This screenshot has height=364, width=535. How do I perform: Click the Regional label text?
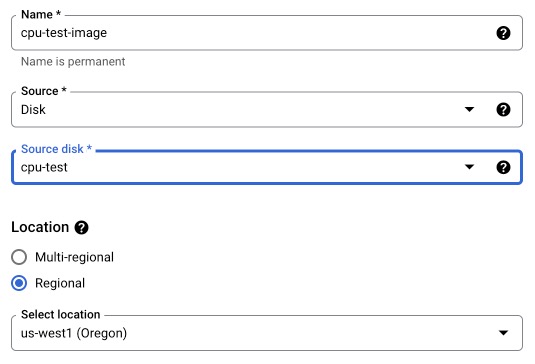pyautogui.click(x=60, y=283)
